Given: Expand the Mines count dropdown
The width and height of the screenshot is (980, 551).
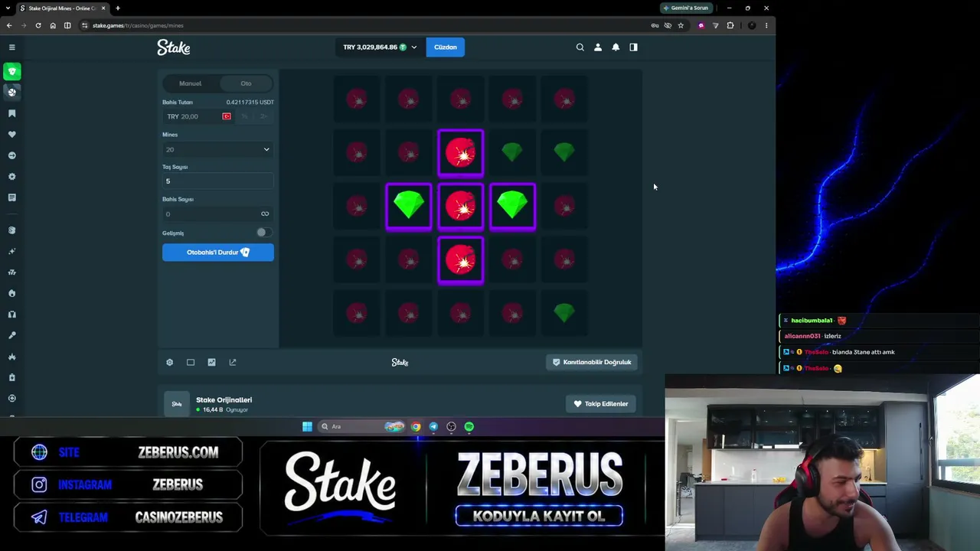Looking at the screenshot, I should pyautogui.click(x=218, y=149).
